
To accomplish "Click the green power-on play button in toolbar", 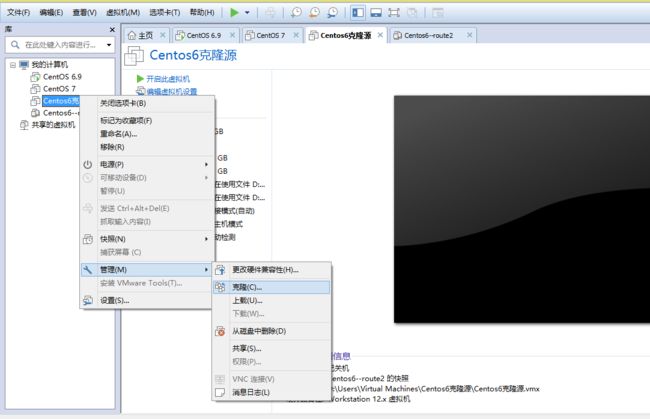I will point(234,12).
